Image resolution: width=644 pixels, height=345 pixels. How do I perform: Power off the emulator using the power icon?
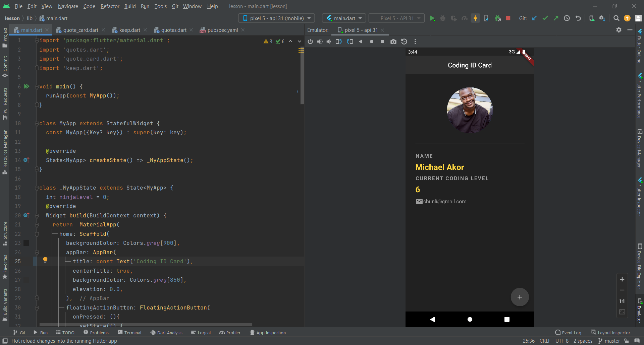coord(310,42)
